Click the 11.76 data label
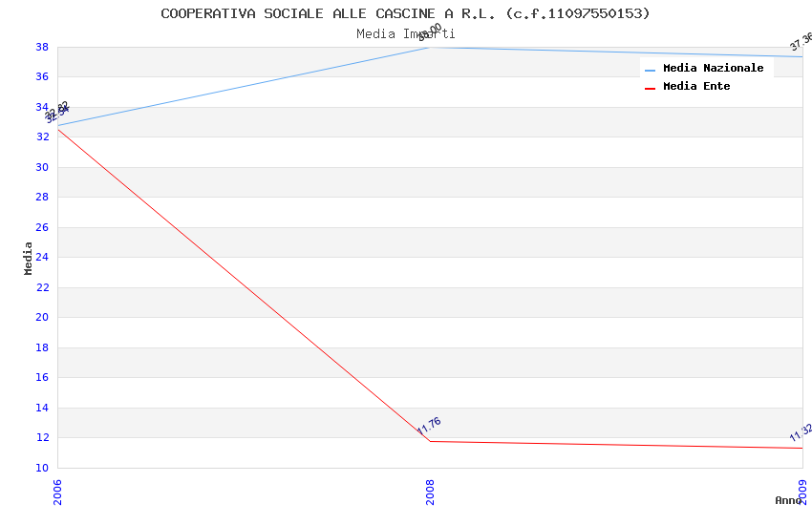The image size is (812, 525). pos(429,426)
